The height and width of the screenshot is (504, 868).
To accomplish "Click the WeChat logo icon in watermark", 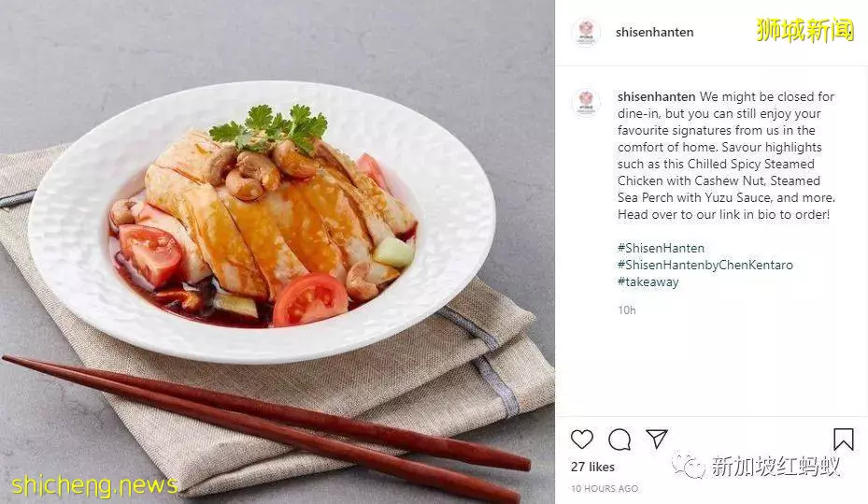I will (688, 464).
